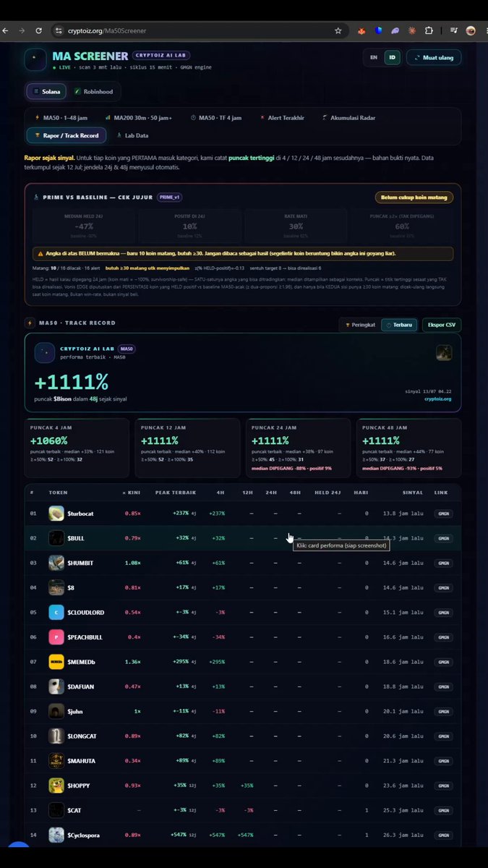Click the HELD 24J column header

[x=328, y=493]
